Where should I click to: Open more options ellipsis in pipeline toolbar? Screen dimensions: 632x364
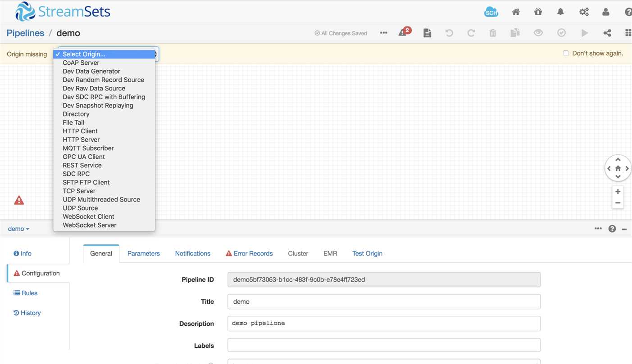point(383,33)
